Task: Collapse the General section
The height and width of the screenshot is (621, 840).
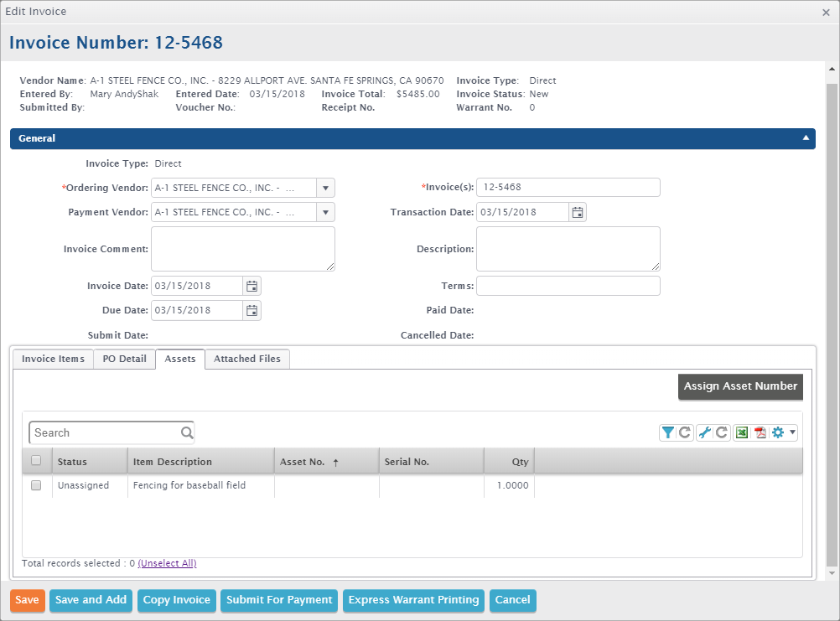Action: pyautogui.click(x=806, y=138)
